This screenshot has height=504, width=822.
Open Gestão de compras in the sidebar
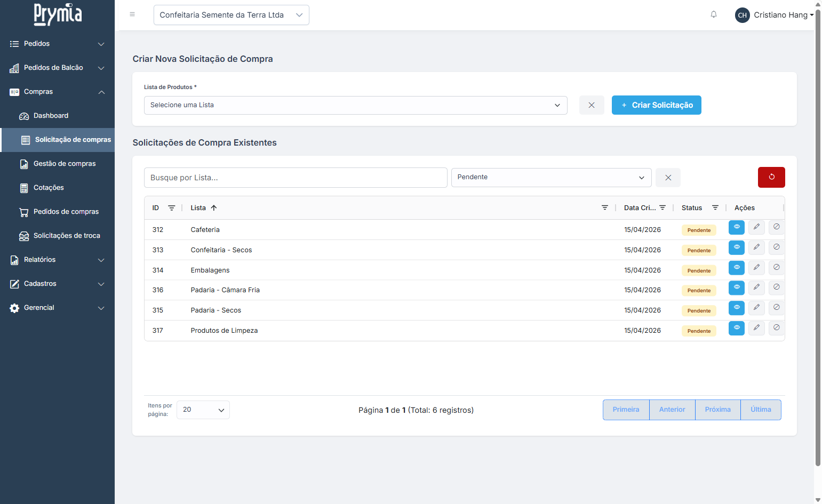tap(65, 164)
